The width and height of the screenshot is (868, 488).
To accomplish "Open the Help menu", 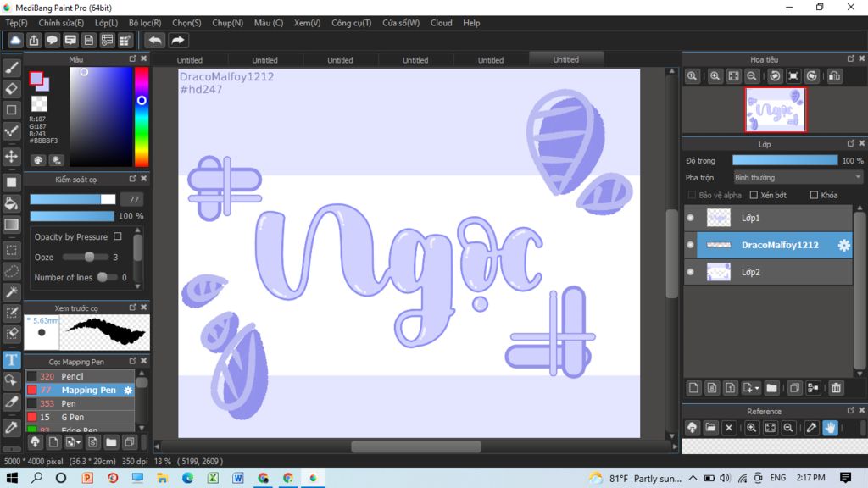I will click(x=471, y=23).
